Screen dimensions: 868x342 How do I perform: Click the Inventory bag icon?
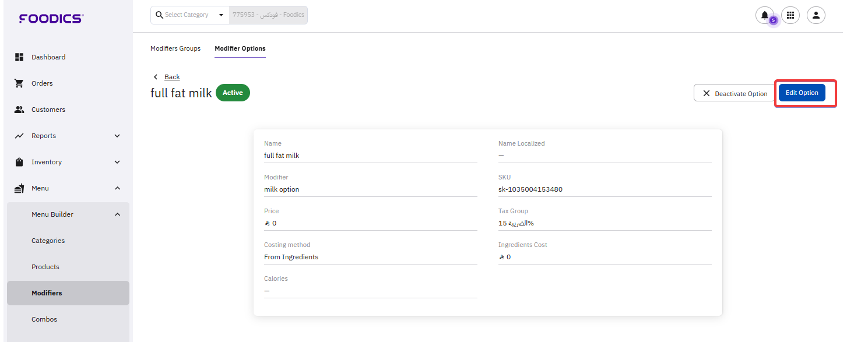[x=19, y=162]
